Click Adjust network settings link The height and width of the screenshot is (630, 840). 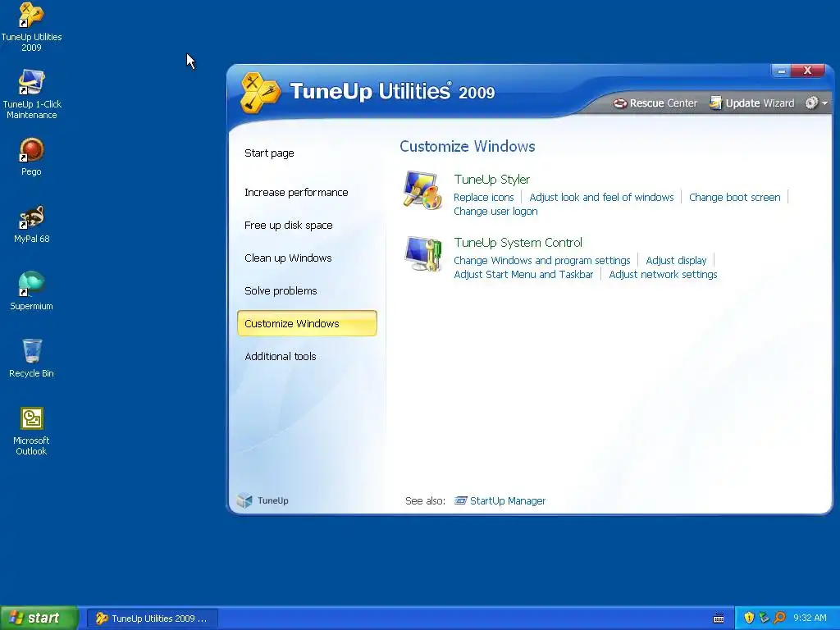coord(663,274)
